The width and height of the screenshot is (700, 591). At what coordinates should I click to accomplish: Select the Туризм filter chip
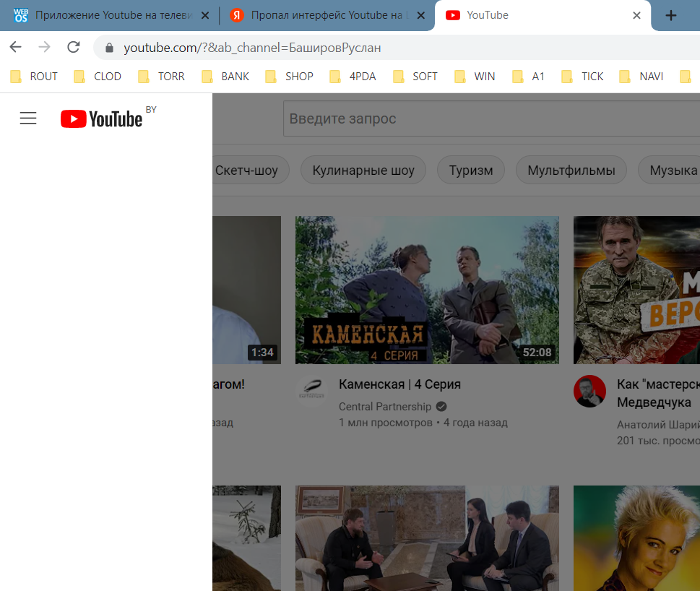pos(471,171)
